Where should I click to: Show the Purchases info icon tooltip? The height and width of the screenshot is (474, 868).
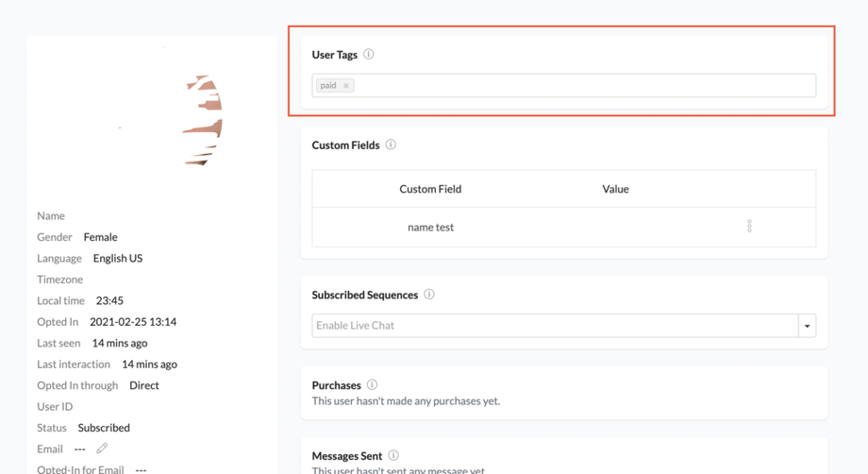[372, 385]
